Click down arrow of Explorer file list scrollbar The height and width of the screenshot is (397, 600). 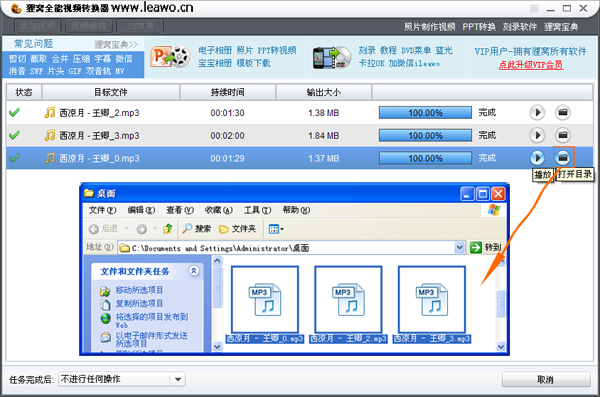point(501,347)
